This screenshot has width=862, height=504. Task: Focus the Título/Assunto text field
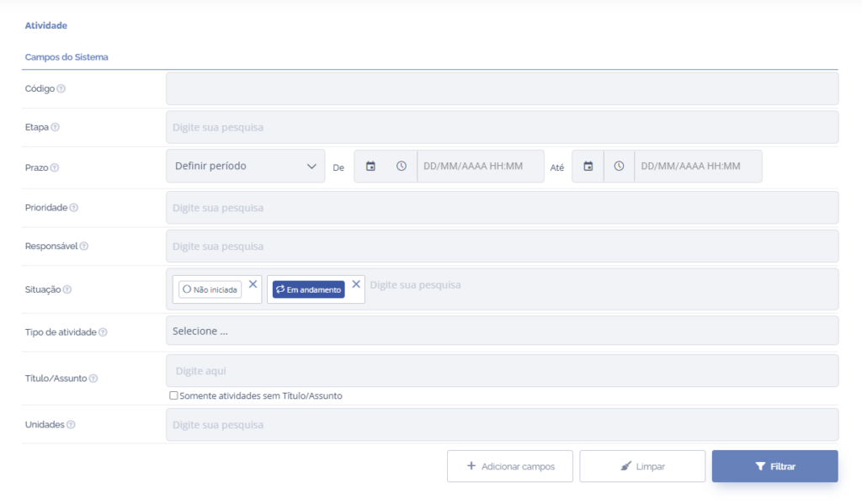tap(502, 371)
